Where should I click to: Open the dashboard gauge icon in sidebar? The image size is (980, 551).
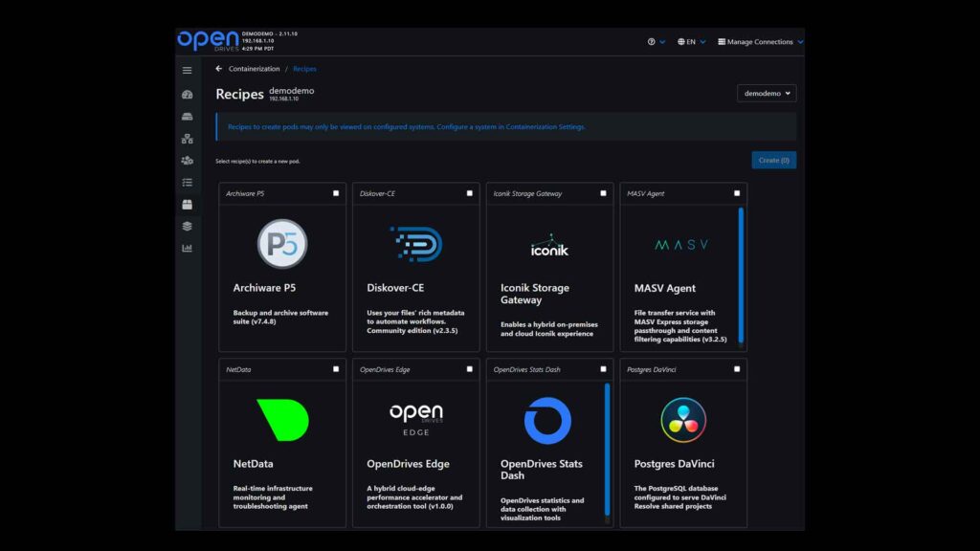click(x=187, y=95)
